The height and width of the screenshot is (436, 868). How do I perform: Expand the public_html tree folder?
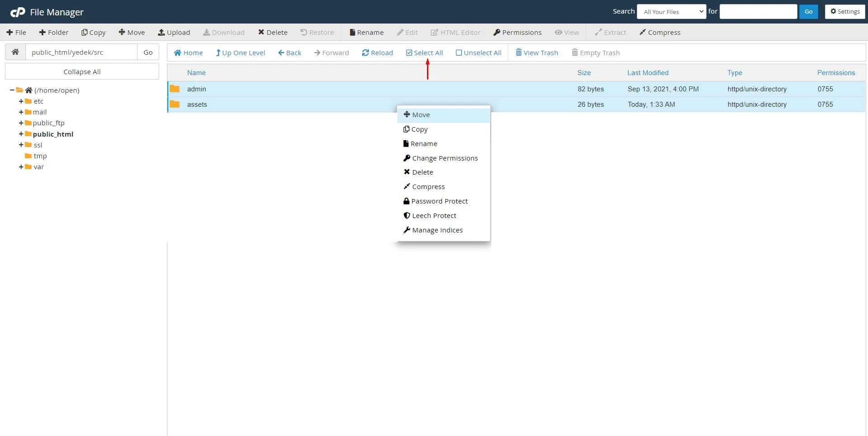click(x=21, y=134)
